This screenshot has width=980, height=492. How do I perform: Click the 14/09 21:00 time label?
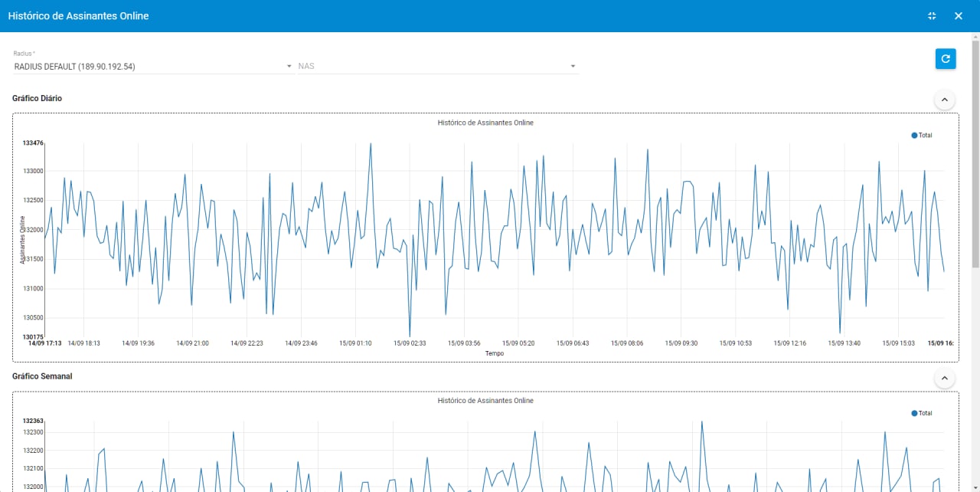point(193,343)
